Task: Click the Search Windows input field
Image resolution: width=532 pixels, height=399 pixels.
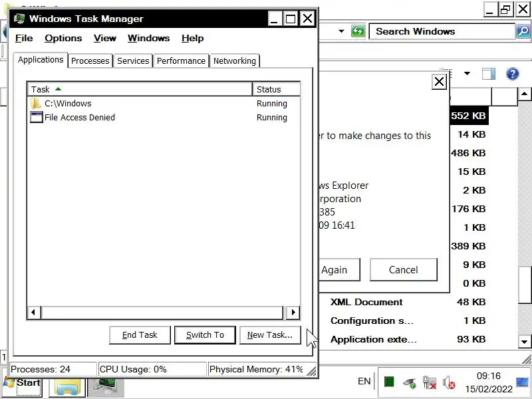Action: 442,31
